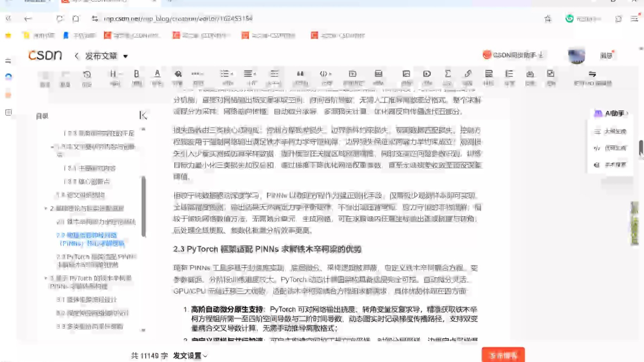
Task: Open the 发文设置 publish settings expander
Action: (x=190, y=356)
